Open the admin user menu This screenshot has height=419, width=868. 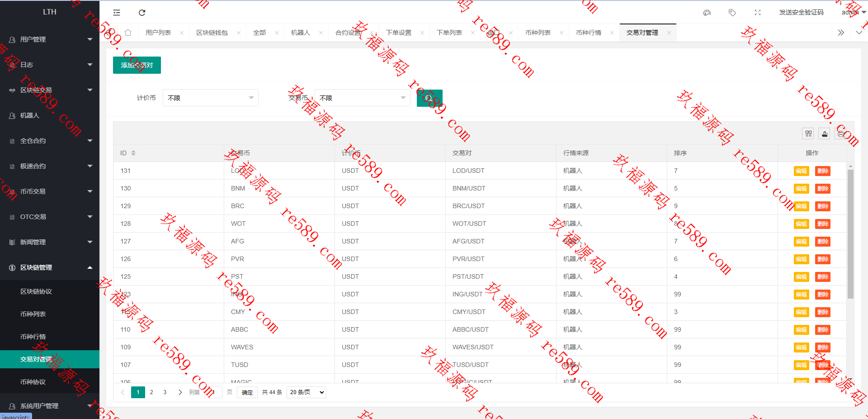pyautogui.click(x=854, y=13)
